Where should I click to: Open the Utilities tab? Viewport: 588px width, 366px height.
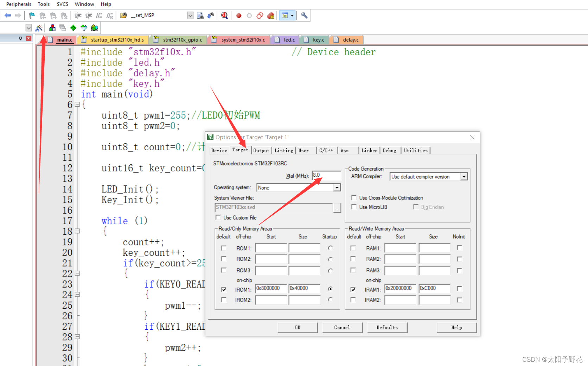(x=416, y=150)
